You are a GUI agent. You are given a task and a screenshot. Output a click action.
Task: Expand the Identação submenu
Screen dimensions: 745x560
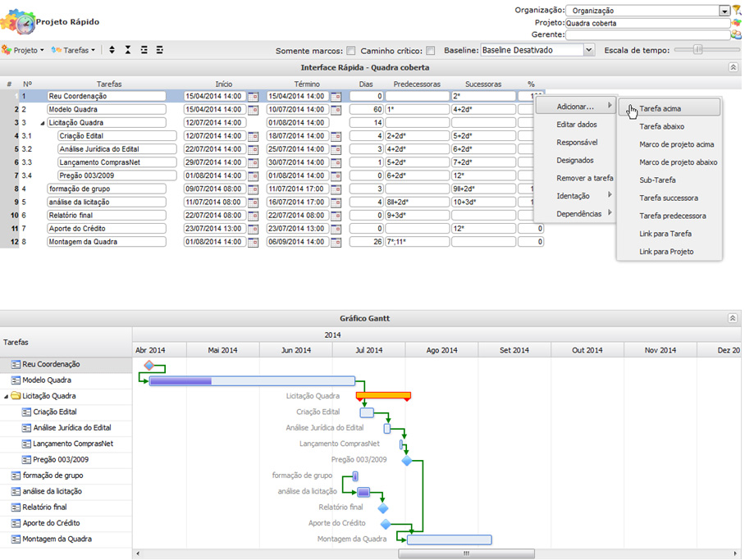(x=575, y=196)
